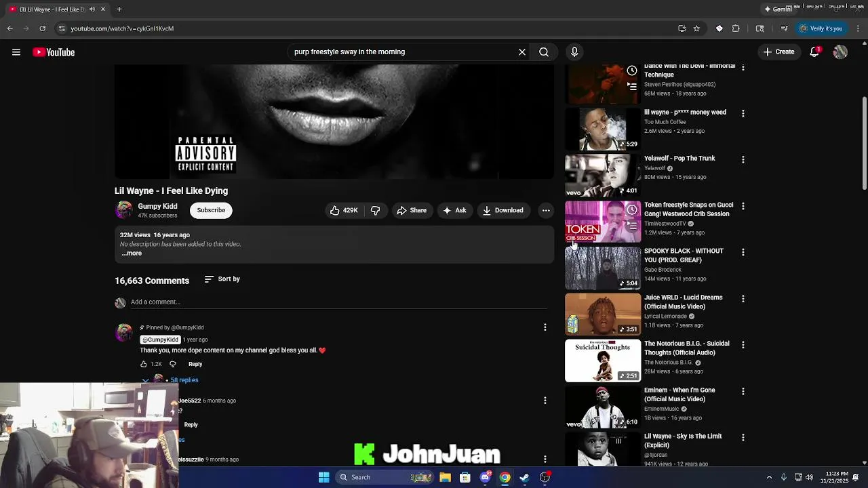Screen dimensions: 868x488
Task: Subscribe to Gumpy Kidd
Action: [211, 210]
